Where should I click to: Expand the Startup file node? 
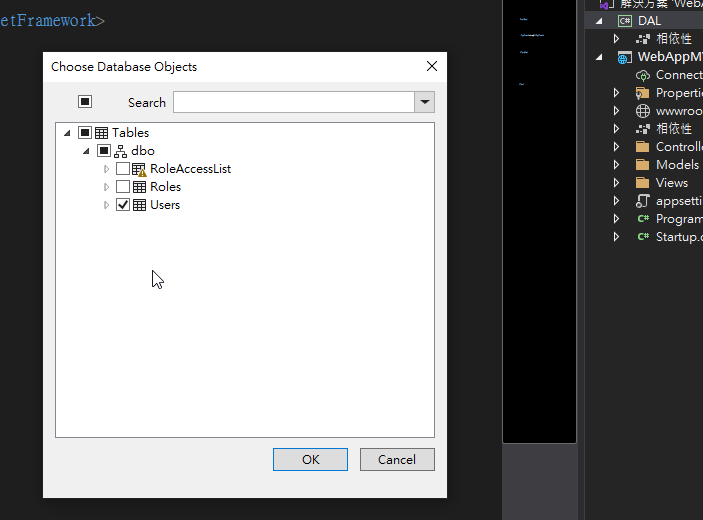point(616,237)
